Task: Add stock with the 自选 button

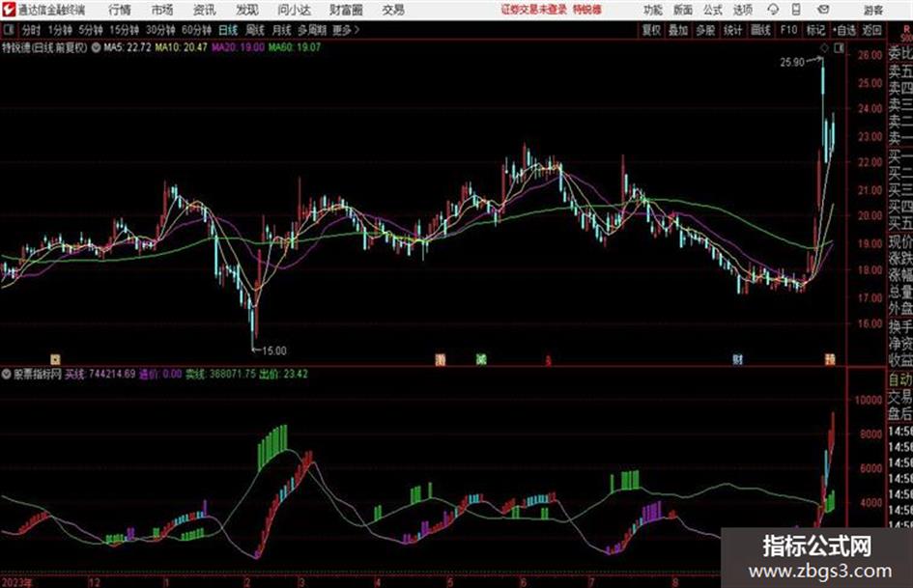Action: [843, 30]
